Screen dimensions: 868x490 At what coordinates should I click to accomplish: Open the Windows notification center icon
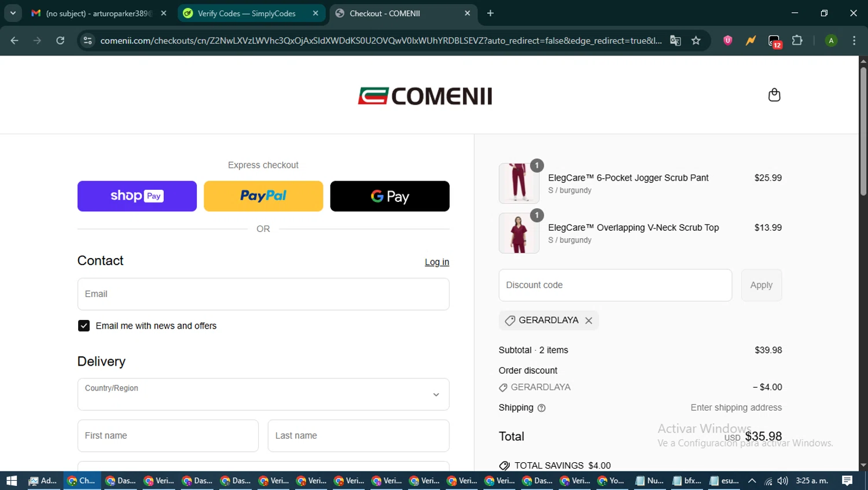[847, 481]
